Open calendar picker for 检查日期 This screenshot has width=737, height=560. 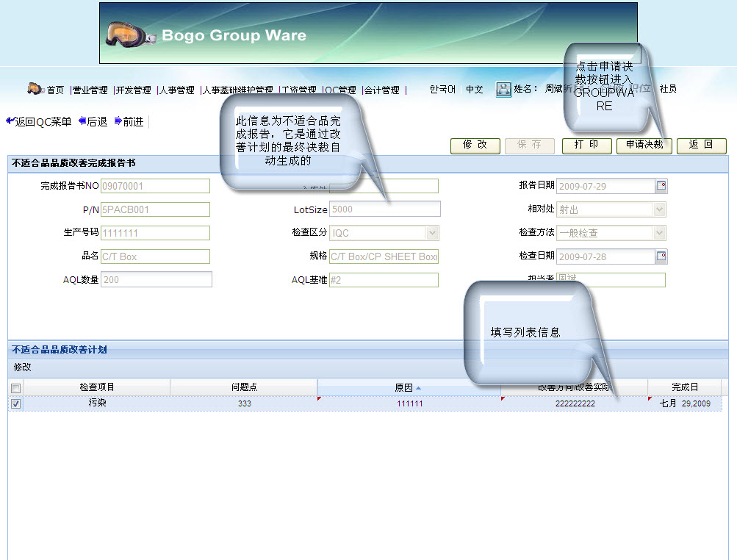pyautogui.click(x=661, y=256)
